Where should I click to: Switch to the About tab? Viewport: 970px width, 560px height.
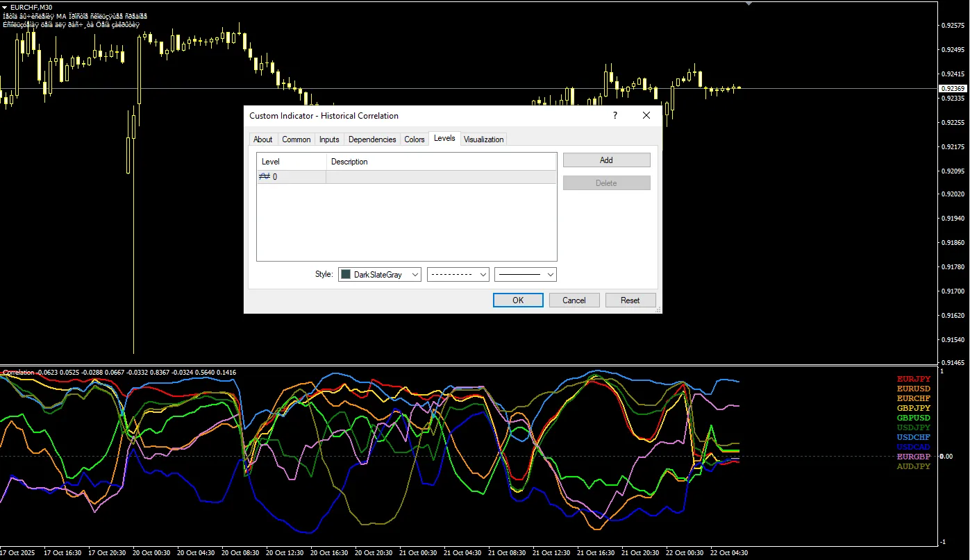tap(263, 139)
